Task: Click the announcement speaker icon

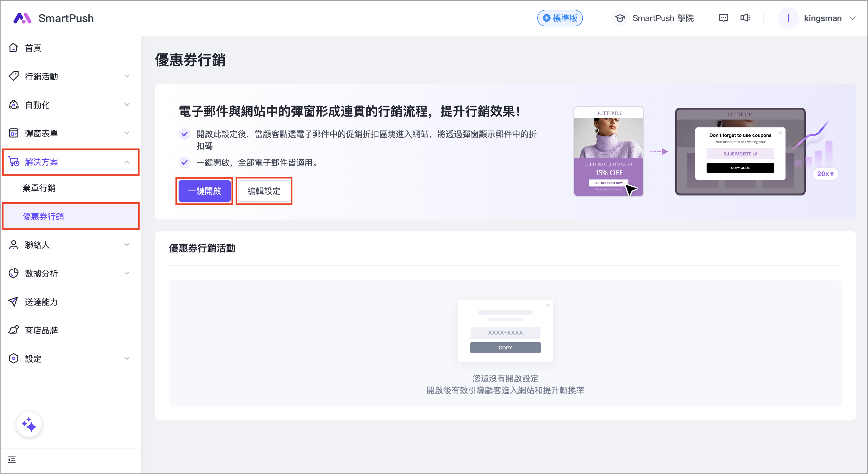Action: coord(745,18)
